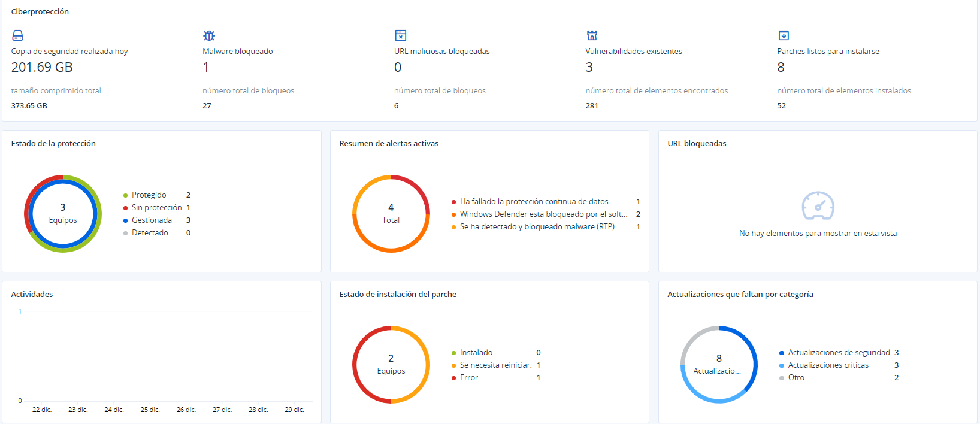Click the red Sin protección legend dot
This screenshot has height=424, width=980.
[x=125, y=208]
